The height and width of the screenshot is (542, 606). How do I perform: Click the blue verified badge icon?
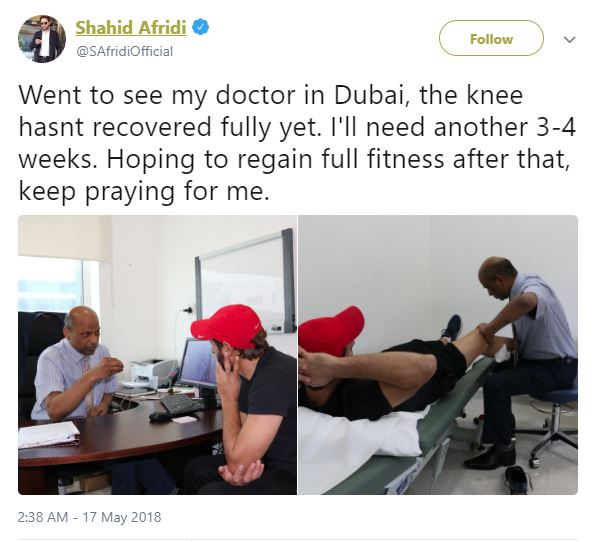(201, 27)
